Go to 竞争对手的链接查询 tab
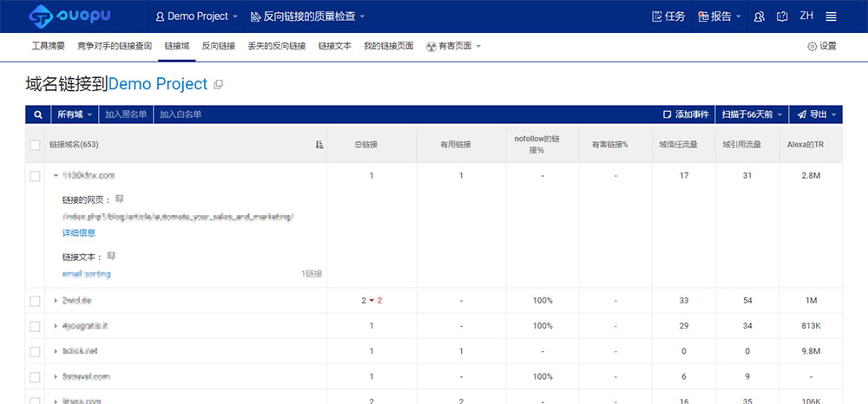 114,47
